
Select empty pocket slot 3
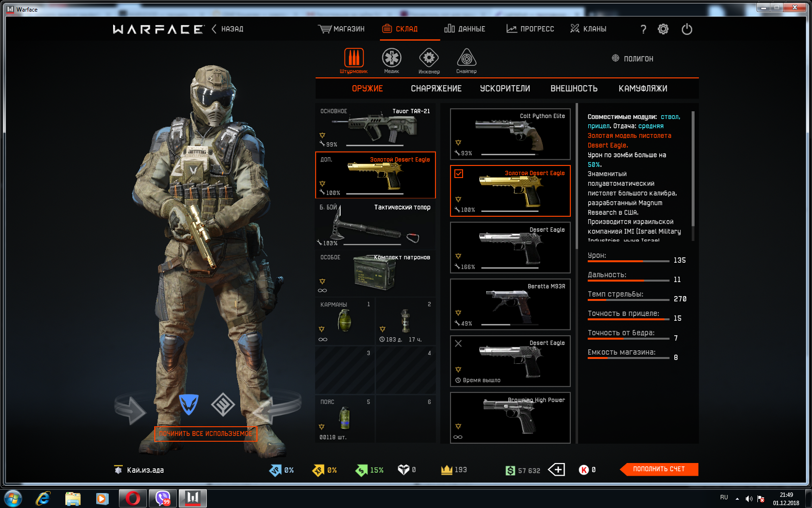[345, 370]
